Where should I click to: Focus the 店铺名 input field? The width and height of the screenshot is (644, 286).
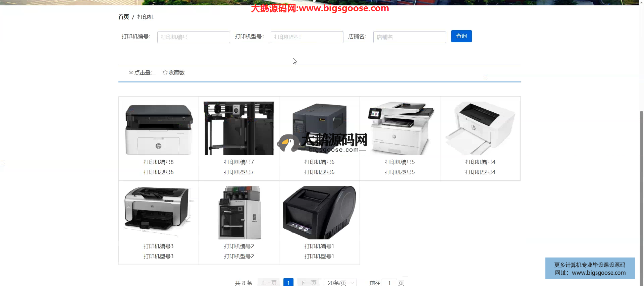coord(410,37)
